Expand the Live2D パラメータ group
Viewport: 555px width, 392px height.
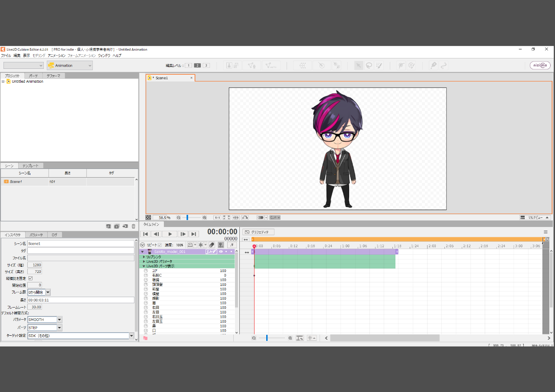click(144, 262)
